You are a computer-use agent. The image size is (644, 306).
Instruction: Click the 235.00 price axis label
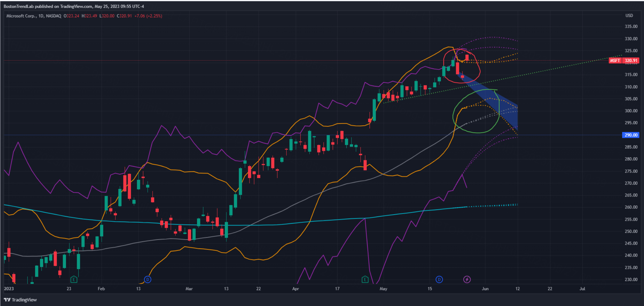(x=631, y=268)
